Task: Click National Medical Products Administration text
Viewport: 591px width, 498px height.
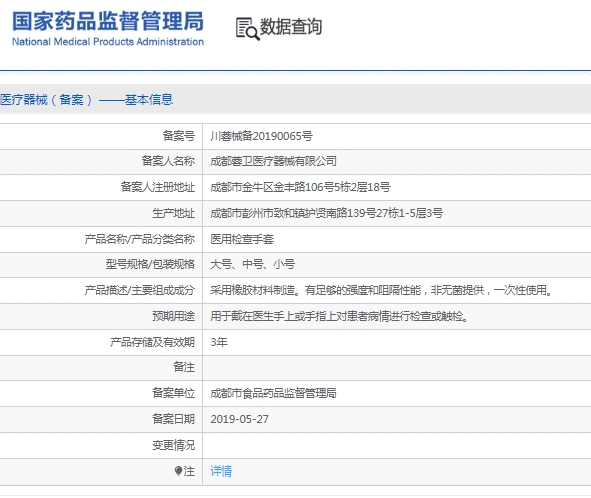Action: tap(108, 41)
